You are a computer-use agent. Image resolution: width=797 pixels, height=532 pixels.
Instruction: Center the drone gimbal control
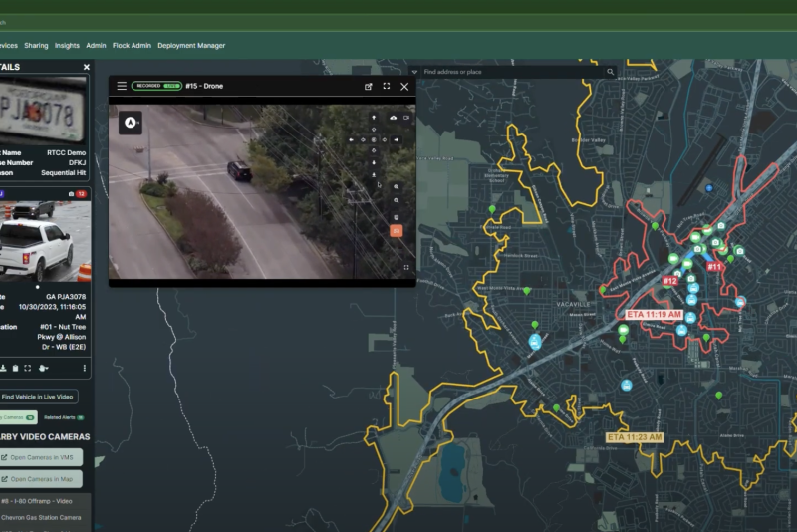pos(374,139)
